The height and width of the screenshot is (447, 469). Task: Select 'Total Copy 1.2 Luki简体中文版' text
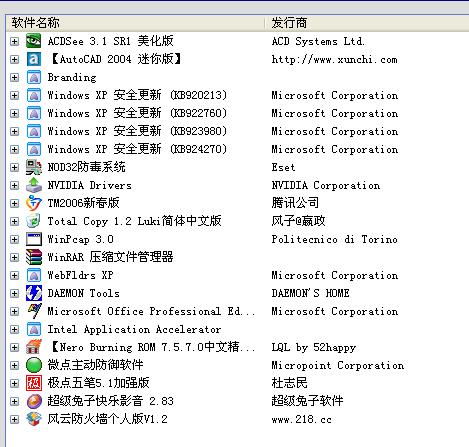[134, 221]
